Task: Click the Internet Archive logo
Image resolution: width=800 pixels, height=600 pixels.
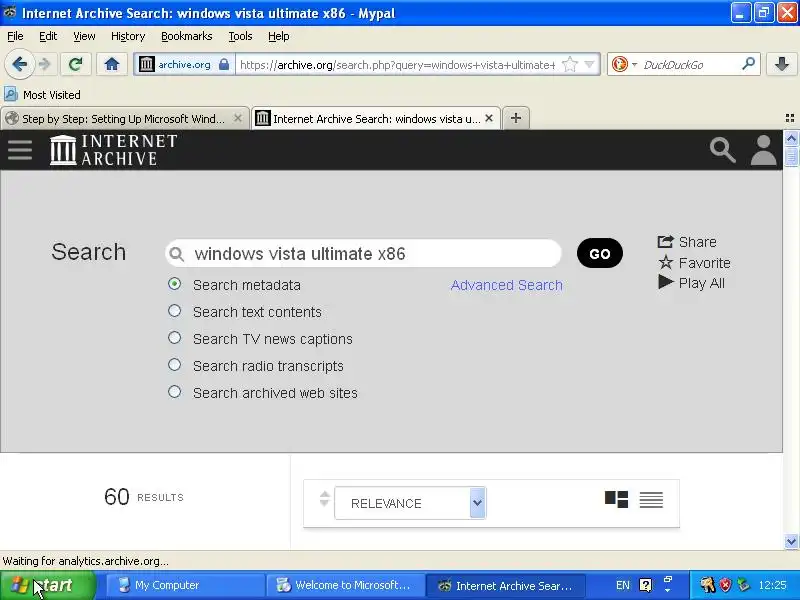Action: point(113,149)
